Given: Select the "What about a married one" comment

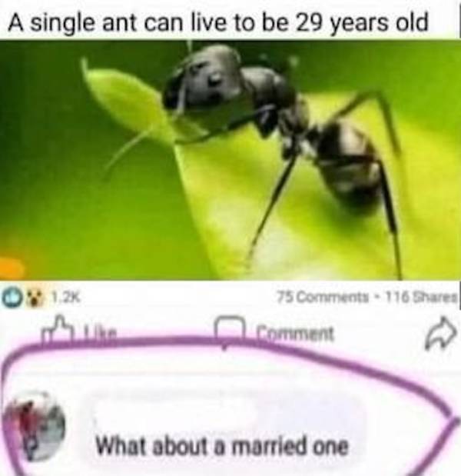Looking at the screenshot, I should pyautogui.click(x=222, y=445).
